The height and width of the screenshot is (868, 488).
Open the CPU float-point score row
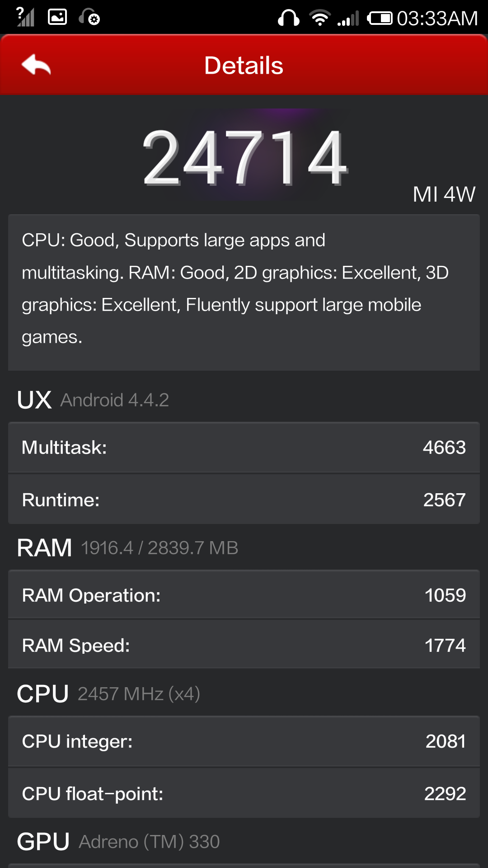(x=244, y=793)
